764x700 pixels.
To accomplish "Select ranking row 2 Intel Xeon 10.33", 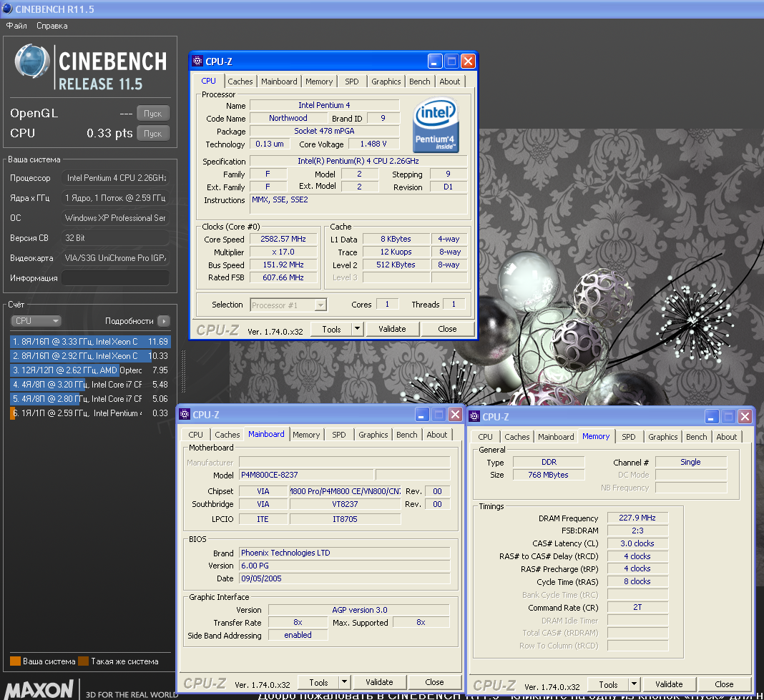I will click(x=90, y=356).
